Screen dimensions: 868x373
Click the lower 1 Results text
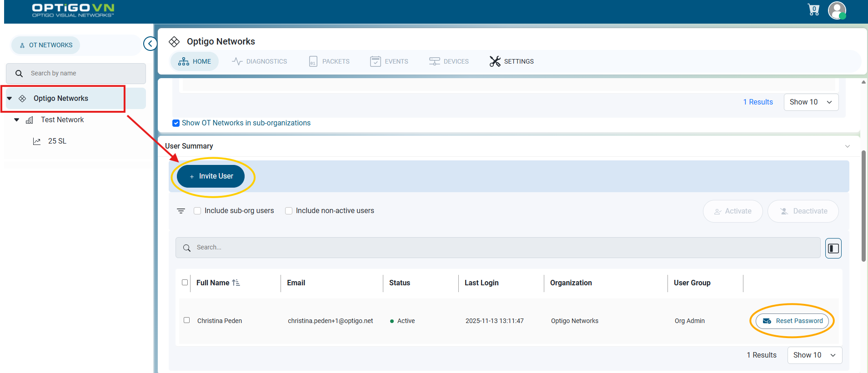tap(762, 355)
